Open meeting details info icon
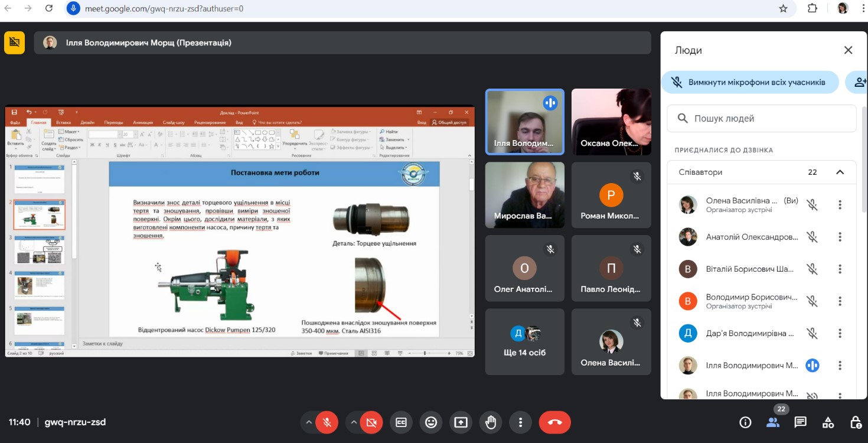The width and height of the screenshot is (868, 443). 745,422
